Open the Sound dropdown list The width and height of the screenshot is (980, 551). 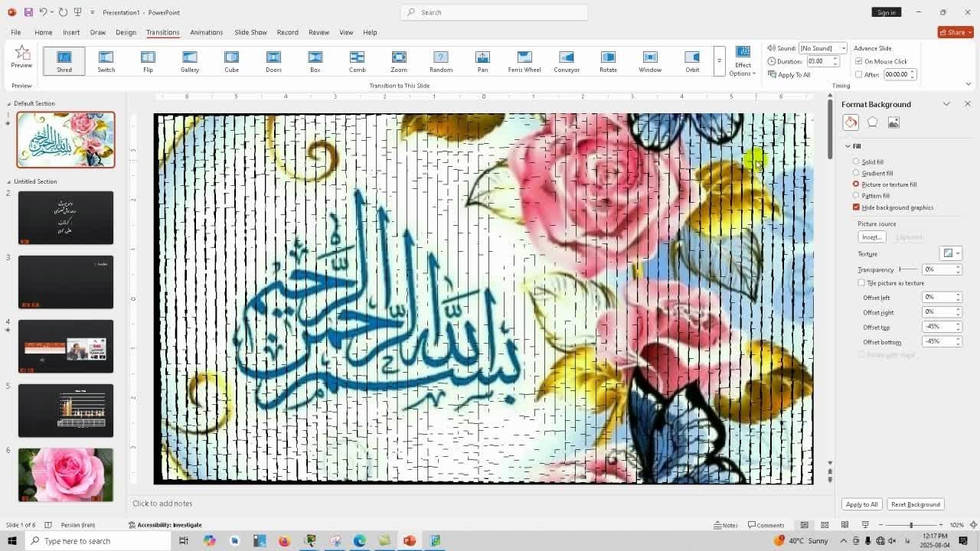click(x=843, y=48)
